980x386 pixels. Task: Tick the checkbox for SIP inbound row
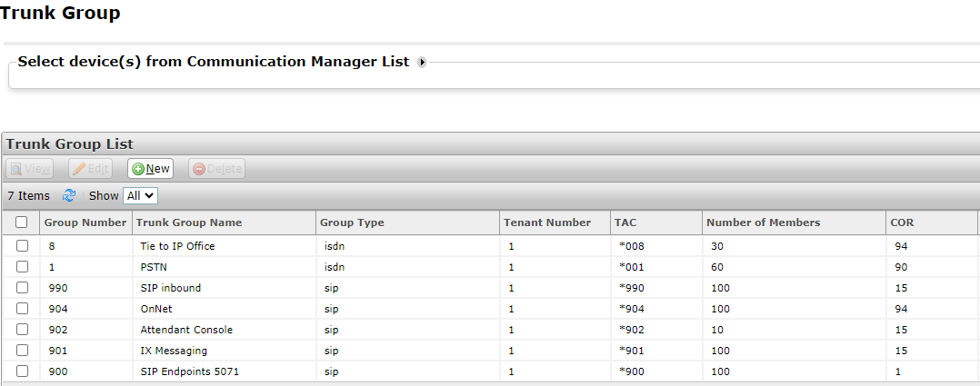pyautogui.click(x=22, y=288)
